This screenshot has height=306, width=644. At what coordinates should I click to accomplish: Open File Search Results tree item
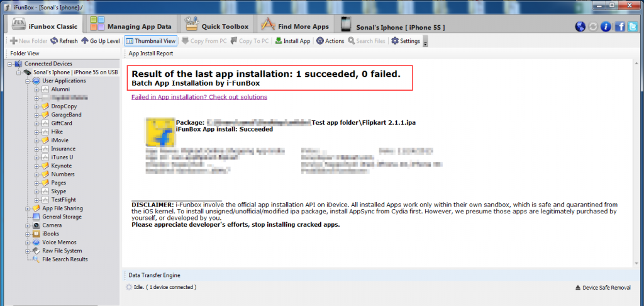click(x=65, y=259)
